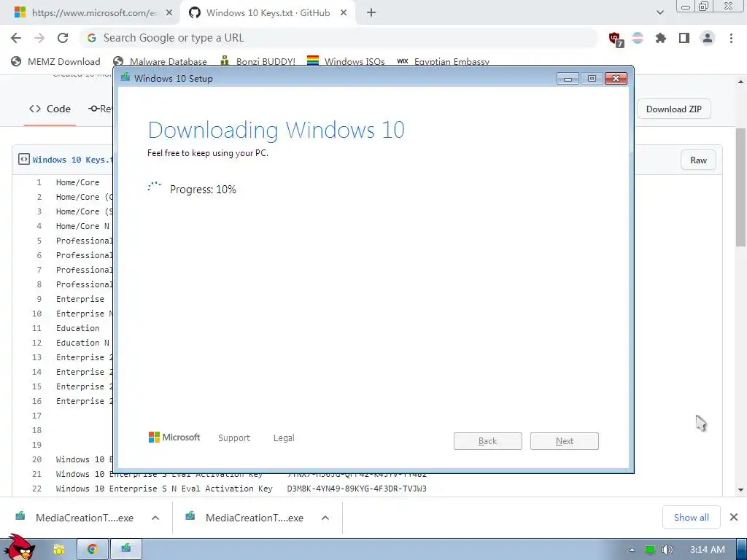
Task: Click the page scrollbar up arrow
Action: coord(741,82)
